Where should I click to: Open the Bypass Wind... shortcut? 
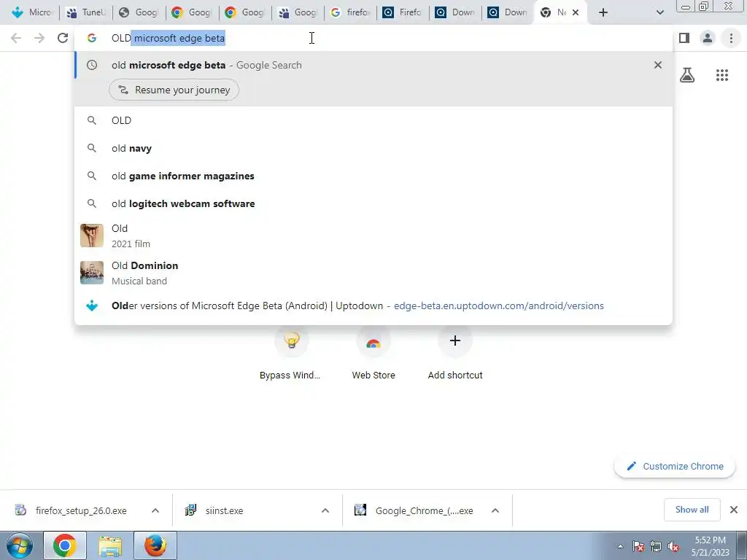click(x=290, y=352)
